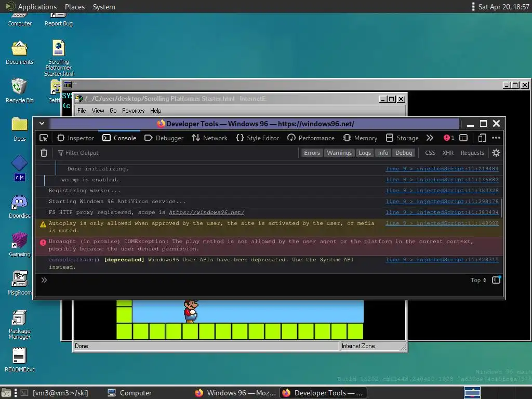Switch to the Storage tab
This screenshot has width=532, height=399.
[x=403, y=138]
